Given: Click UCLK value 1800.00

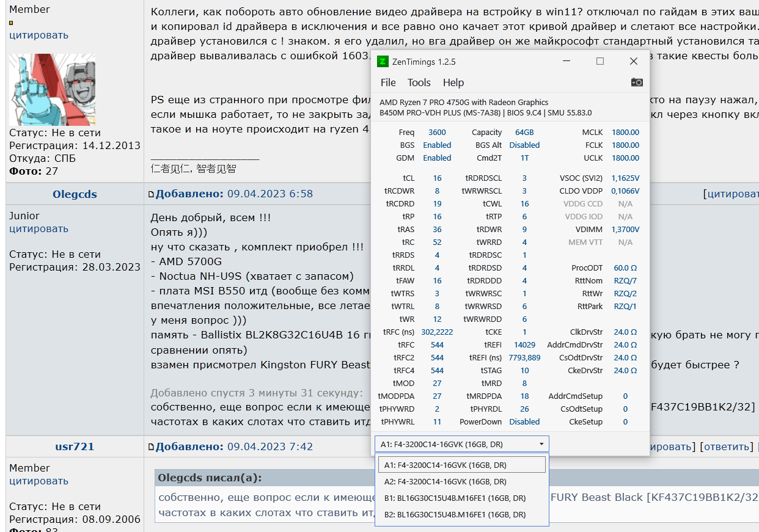Looking at the screenshot, I should point(625,158).
